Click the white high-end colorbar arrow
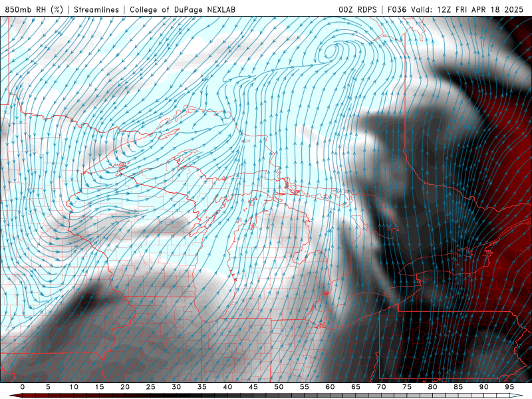 tap(516, 396)
